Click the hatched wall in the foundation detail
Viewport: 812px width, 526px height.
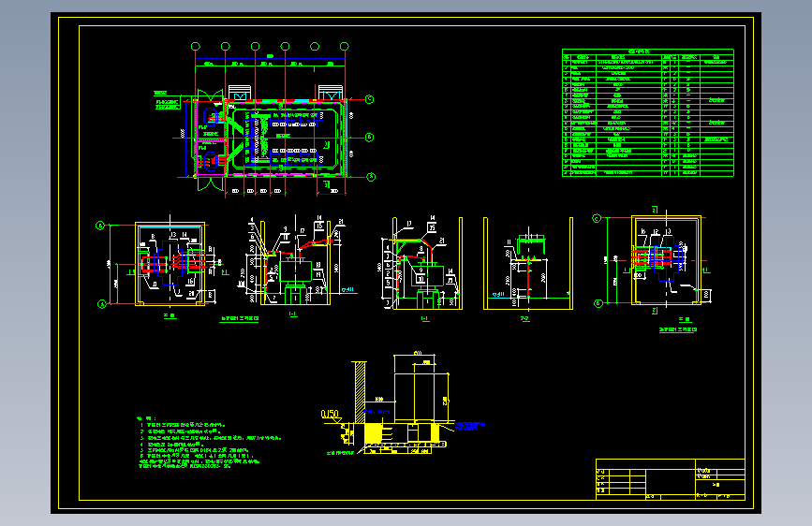360,392
